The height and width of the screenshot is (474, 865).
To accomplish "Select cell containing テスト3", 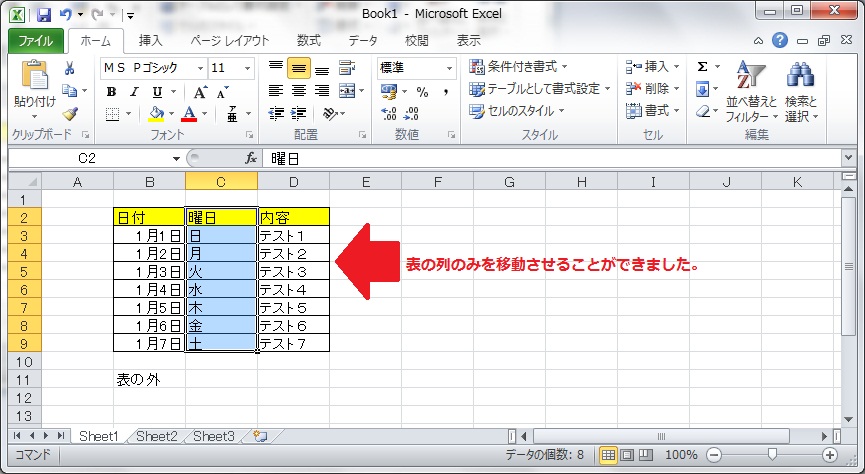I will click(x=293, y=271).
